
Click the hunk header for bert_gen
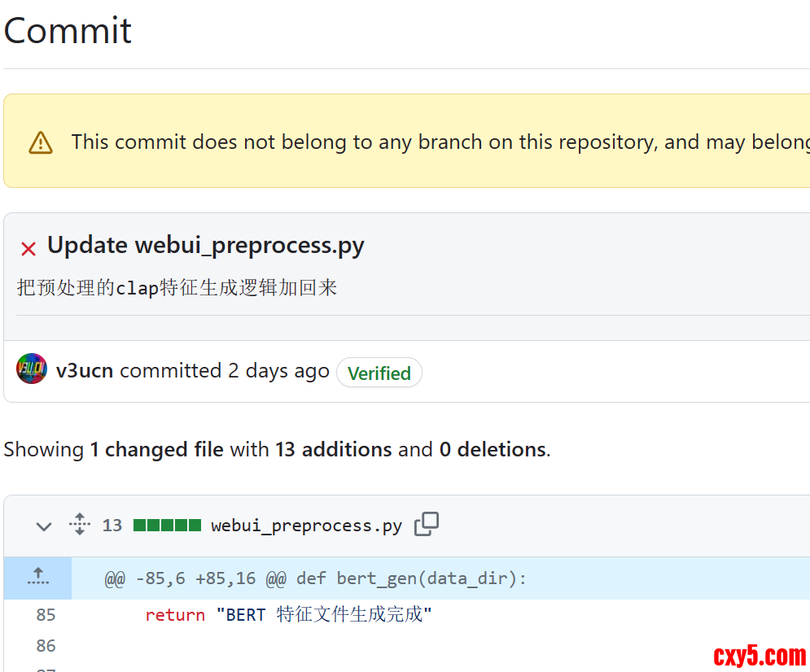315,579
